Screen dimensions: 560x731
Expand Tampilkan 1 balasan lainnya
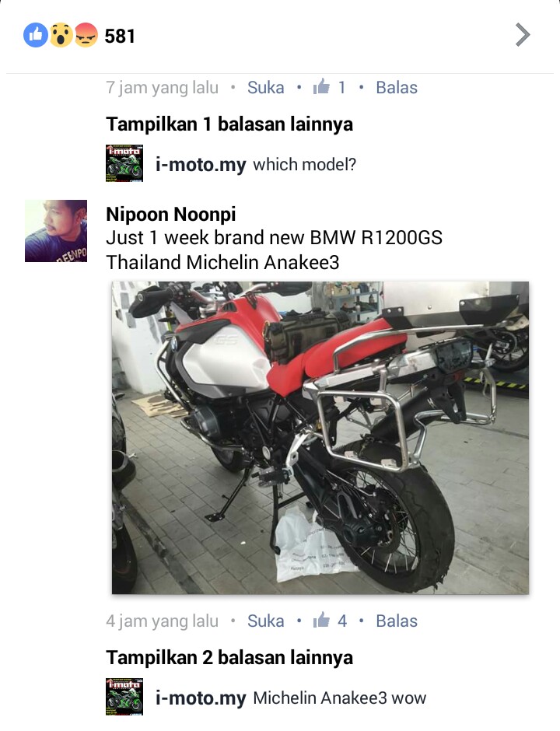tap(229, 124)
